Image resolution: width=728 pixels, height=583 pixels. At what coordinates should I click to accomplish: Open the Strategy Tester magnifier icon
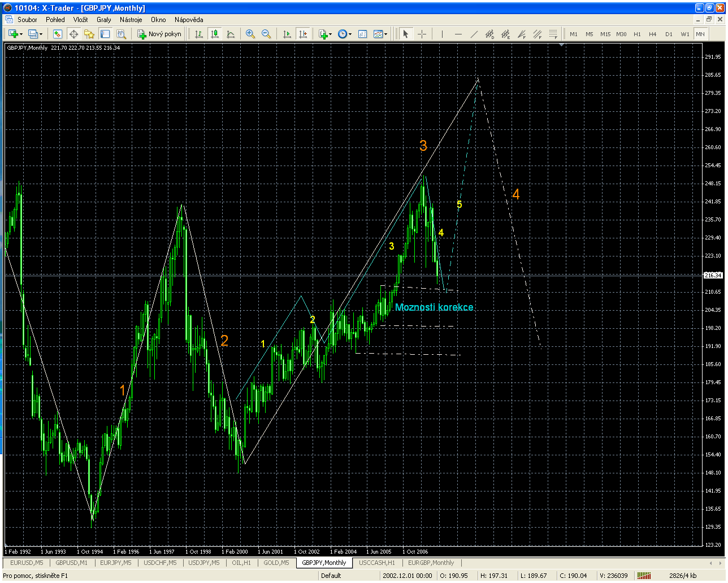pyautogui.click(x=121, y=34)
